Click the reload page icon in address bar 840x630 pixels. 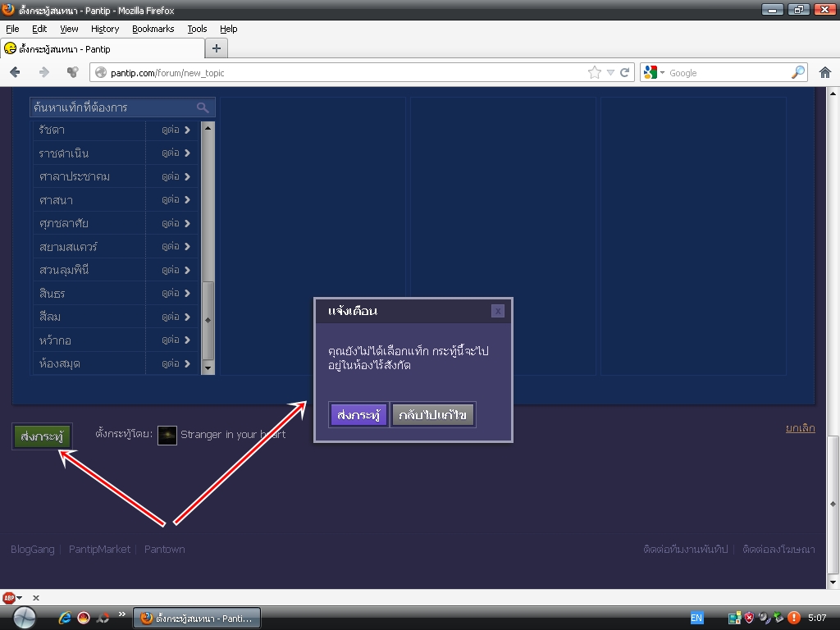tap(624, 72)
